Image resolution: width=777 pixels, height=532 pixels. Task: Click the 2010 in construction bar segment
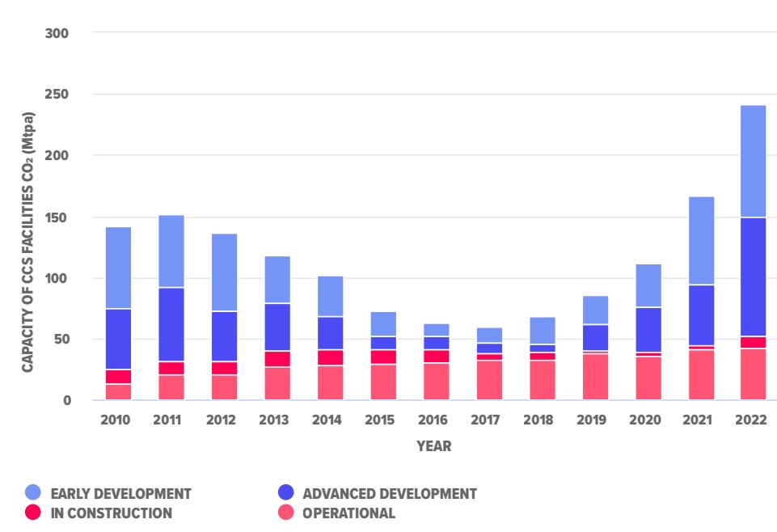pos(118,377)
